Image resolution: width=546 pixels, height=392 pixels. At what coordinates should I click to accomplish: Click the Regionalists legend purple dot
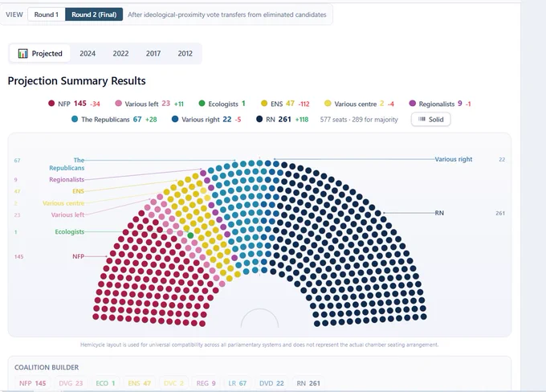tap(413, 104)
